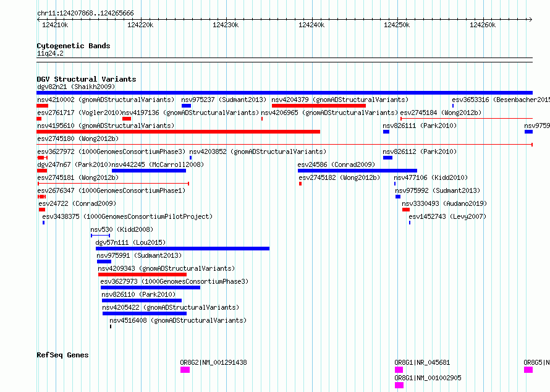
Task: Select the blue dgv82n21 variant bar
Action: click(x=284, y=93)
